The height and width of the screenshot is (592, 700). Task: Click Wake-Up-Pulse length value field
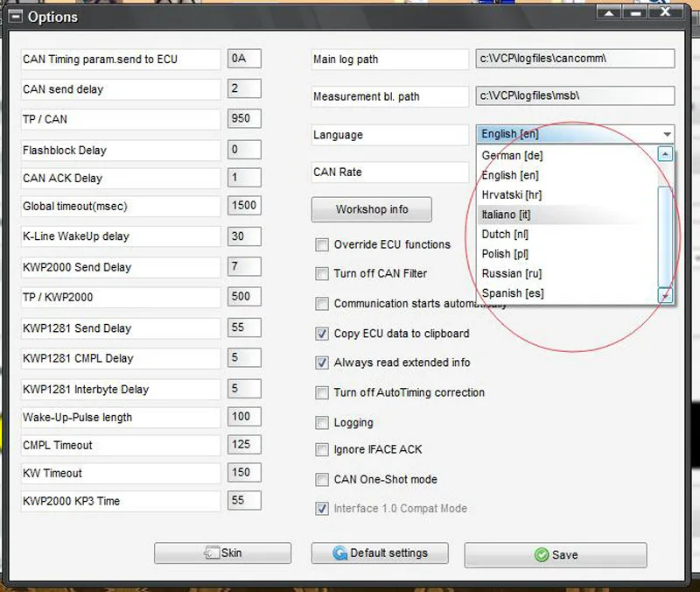click(x=244, y=416)
